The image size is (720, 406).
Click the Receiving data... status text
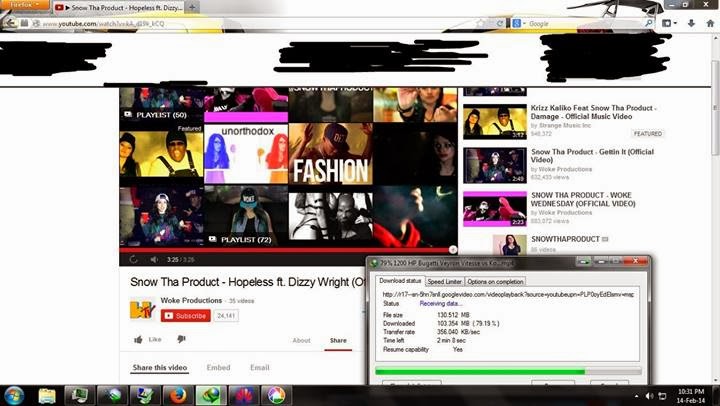coord(441,304)
